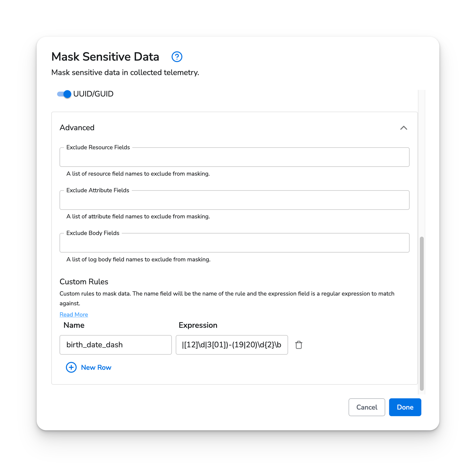Image resolution: width=476 pixels, height=467 pixels.
Task: Click the Mask Sensitive Data title
Action: 105,57
